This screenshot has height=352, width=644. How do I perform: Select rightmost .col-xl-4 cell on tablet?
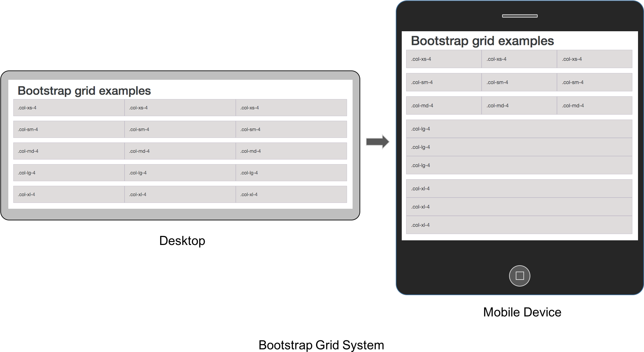click(291, 194)
